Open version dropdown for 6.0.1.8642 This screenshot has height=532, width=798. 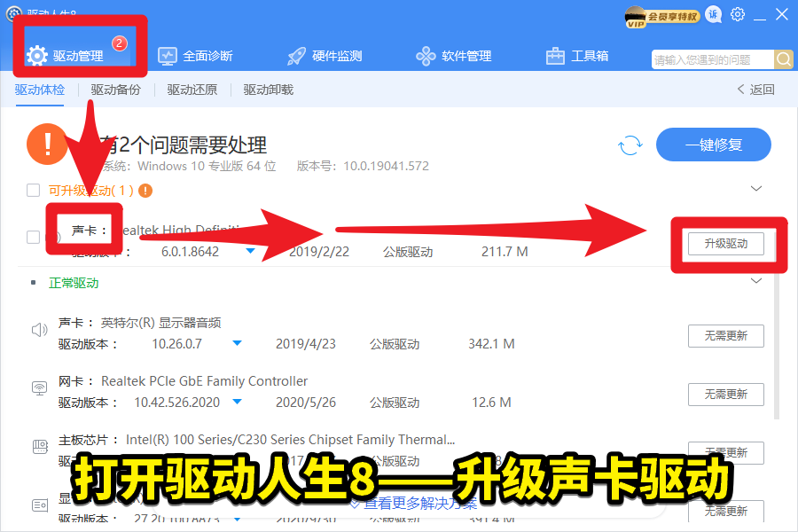pyautogui.click(x=250, y=250)
